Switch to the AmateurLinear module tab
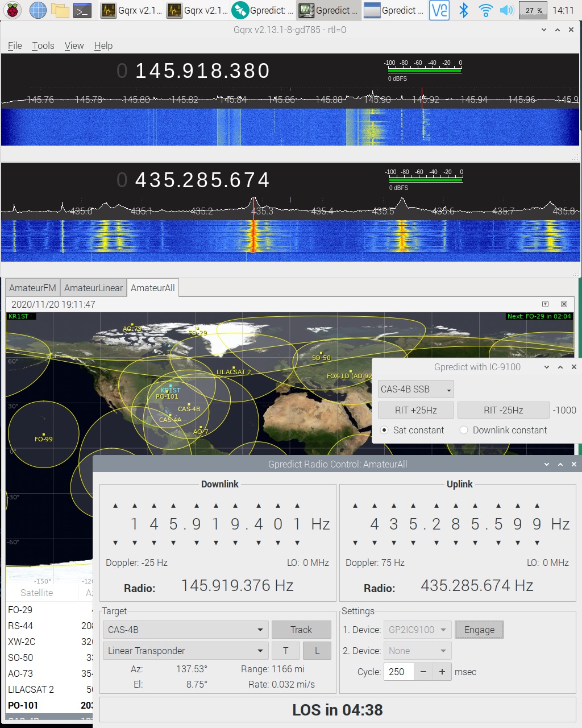 click(x=93, y=288)
